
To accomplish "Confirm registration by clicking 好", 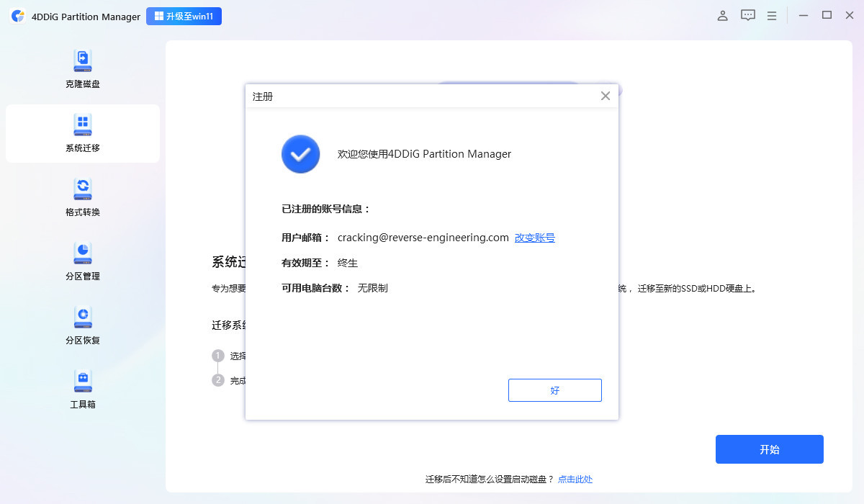I will tap(554, 390).
